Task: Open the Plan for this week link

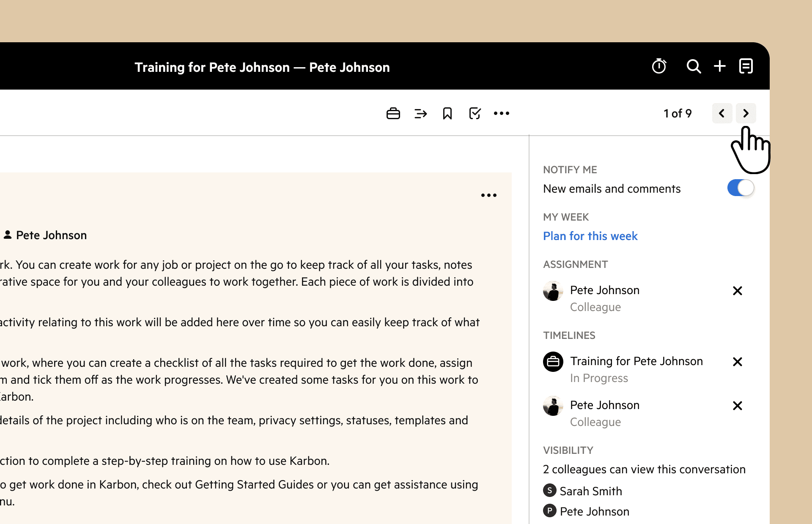Action: [590, 236]
